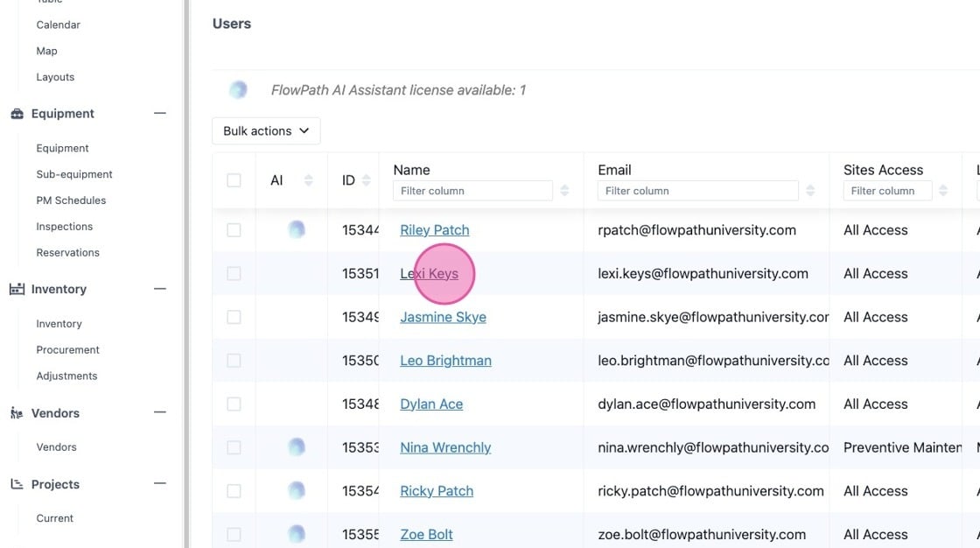Open Map in the sidebar
This screenshot has height=548, width=980.
[x=47, y=52]
